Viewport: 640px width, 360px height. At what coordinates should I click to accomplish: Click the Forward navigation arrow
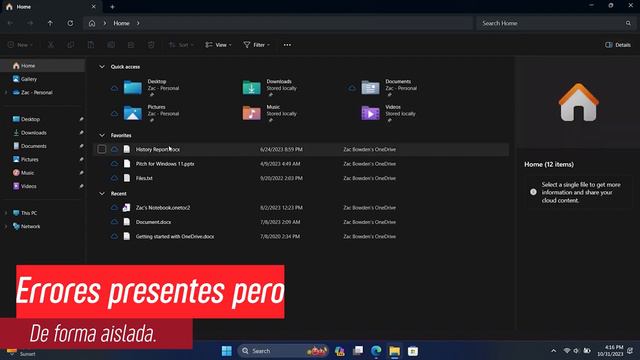point(30,23)
